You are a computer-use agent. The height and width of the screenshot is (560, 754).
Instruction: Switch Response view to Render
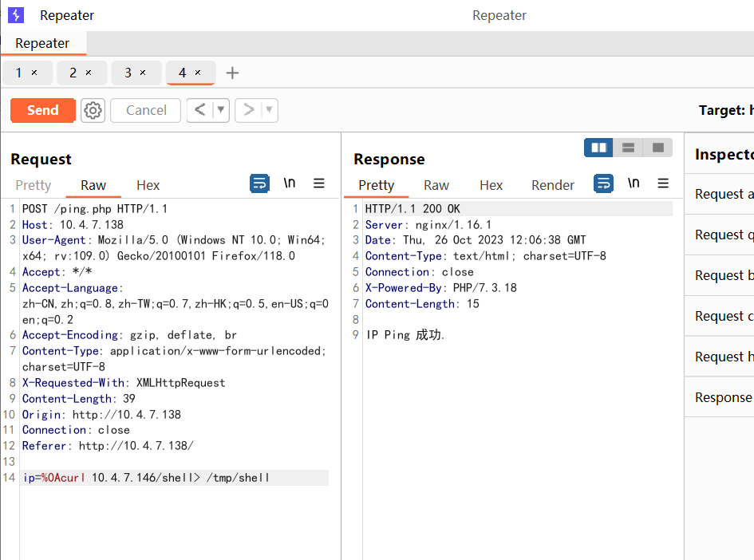pos(552,185)
